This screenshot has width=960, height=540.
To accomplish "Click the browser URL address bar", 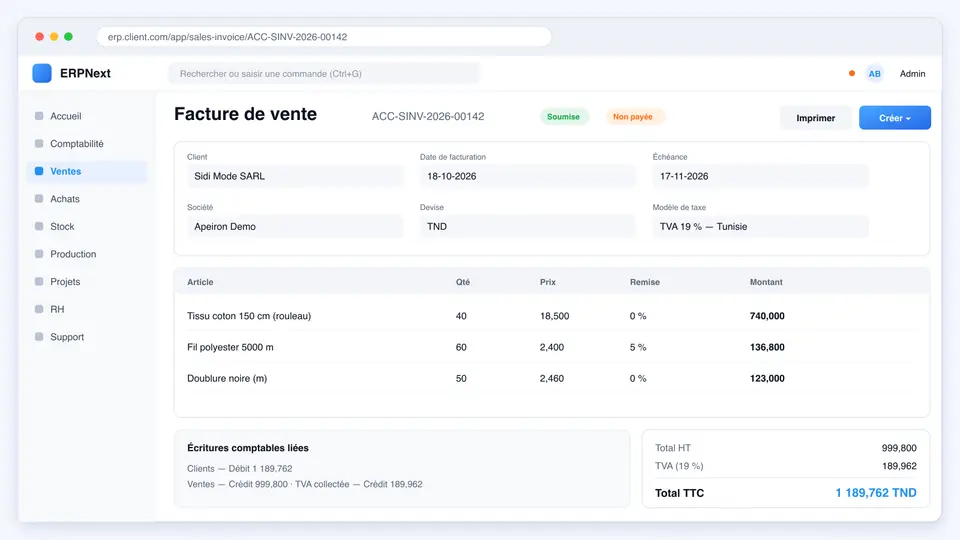I will [324, 37].
